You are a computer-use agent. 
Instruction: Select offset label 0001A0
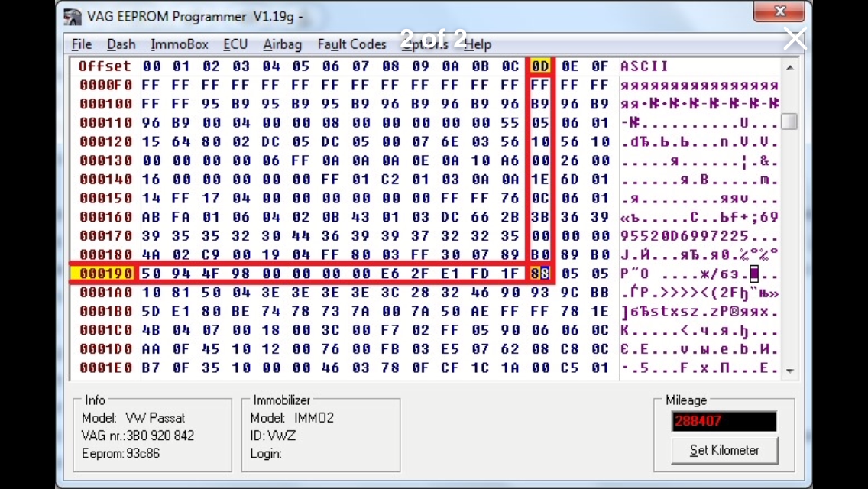coord(105,293)
